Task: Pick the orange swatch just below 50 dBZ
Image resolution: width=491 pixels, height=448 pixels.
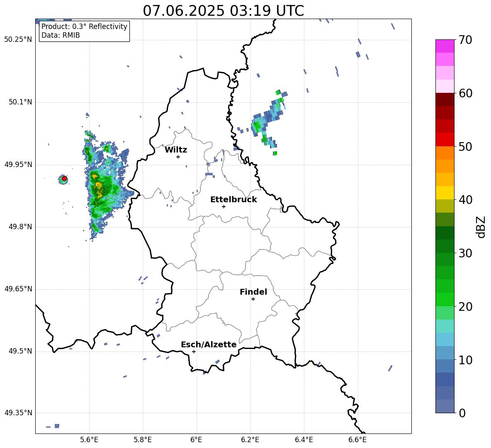Action: [445, 153]
